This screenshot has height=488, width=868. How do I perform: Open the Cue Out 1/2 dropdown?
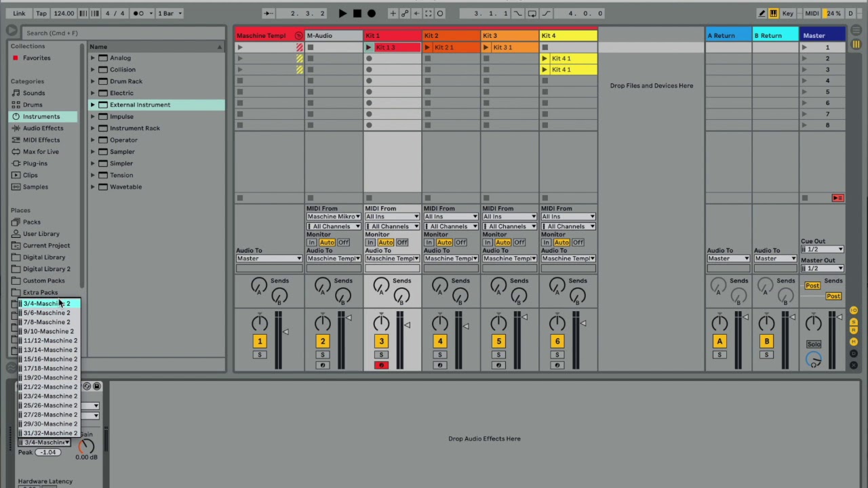pyautogui.click(x=822, y=249)
